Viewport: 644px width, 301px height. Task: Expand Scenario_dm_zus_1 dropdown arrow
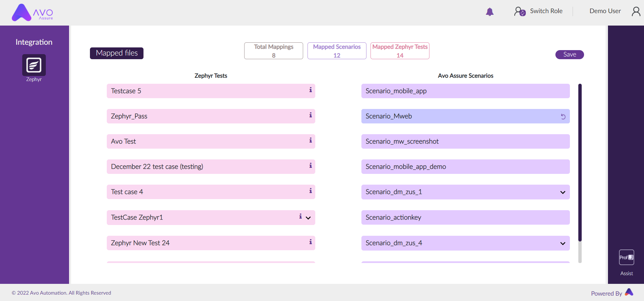pos(562,192)
